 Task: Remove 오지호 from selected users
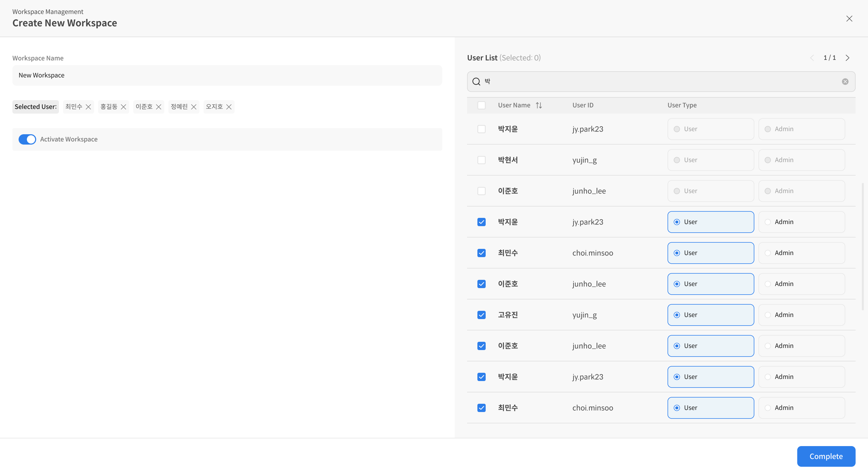(229, 107)
